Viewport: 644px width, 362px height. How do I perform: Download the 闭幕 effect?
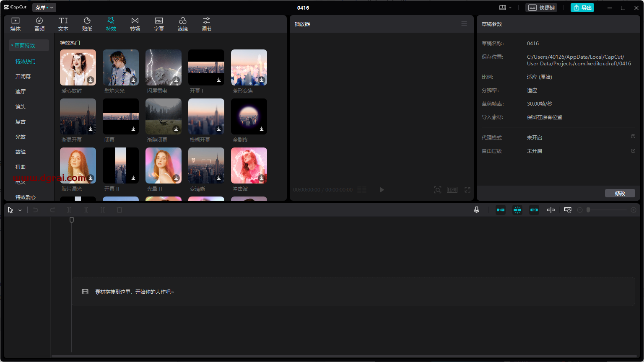[133, 129]
